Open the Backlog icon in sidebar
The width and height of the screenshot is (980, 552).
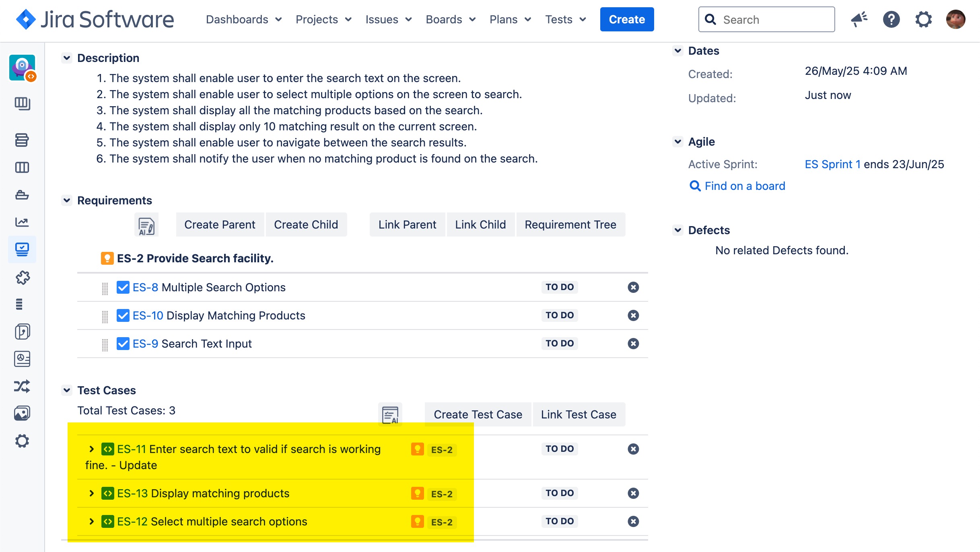click(22, 140)
